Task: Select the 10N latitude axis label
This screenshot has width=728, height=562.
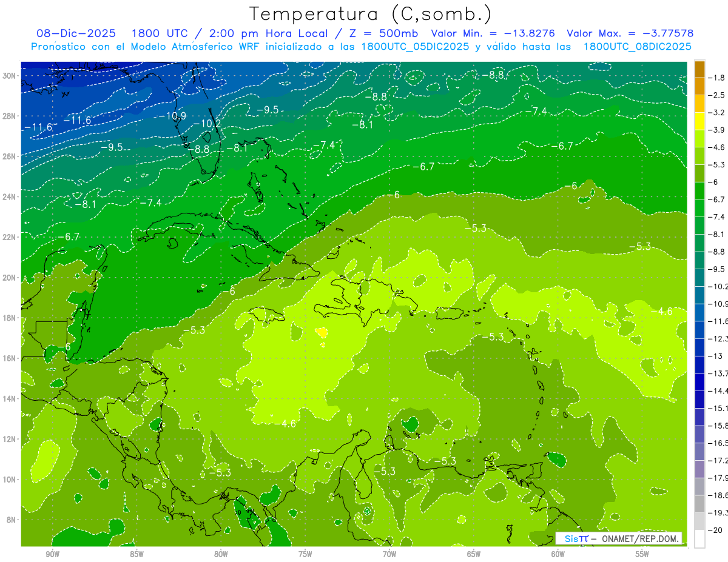Action: click(x=9, y=480)
